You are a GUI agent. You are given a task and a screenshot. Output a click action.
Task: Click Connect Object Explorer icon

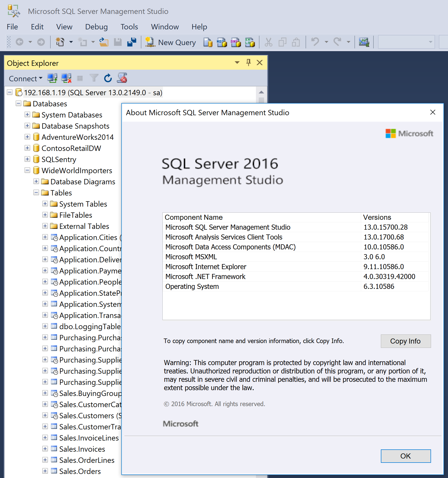pyautogui.click(x=52, y=78)
